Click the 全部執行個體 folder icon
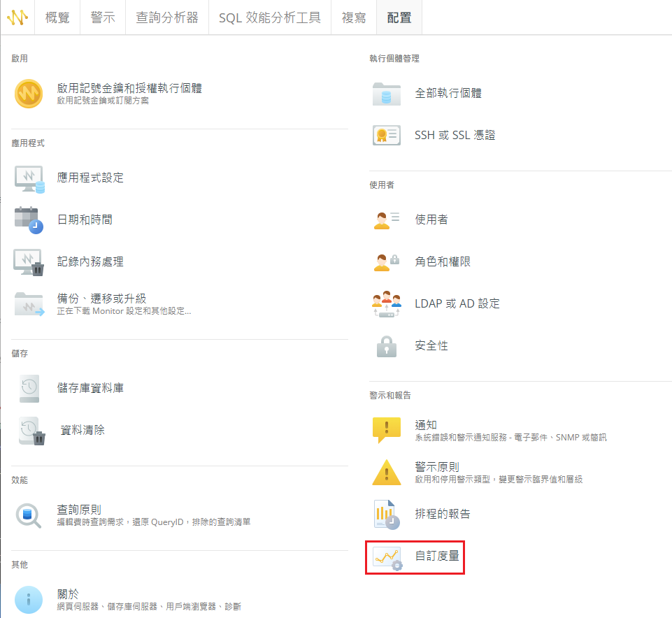 [x=387, y=94]
